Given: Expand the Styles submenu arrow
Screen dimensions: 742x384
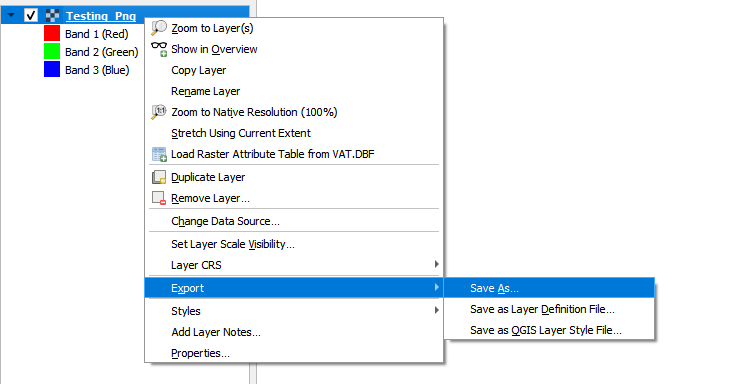Looking at the screenshot, I should point(436,310).
